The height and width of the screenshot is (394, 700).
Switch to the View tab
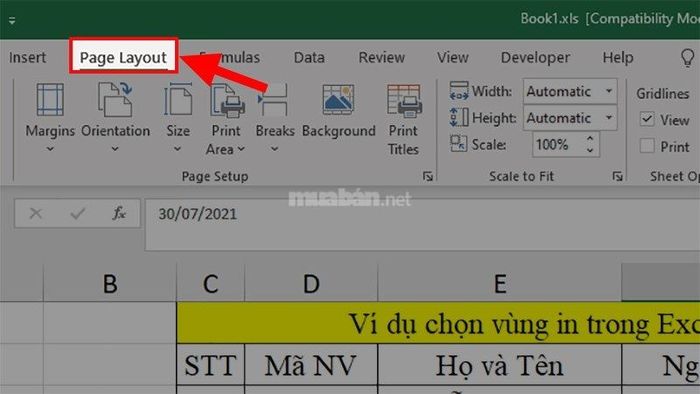point(453,58)
